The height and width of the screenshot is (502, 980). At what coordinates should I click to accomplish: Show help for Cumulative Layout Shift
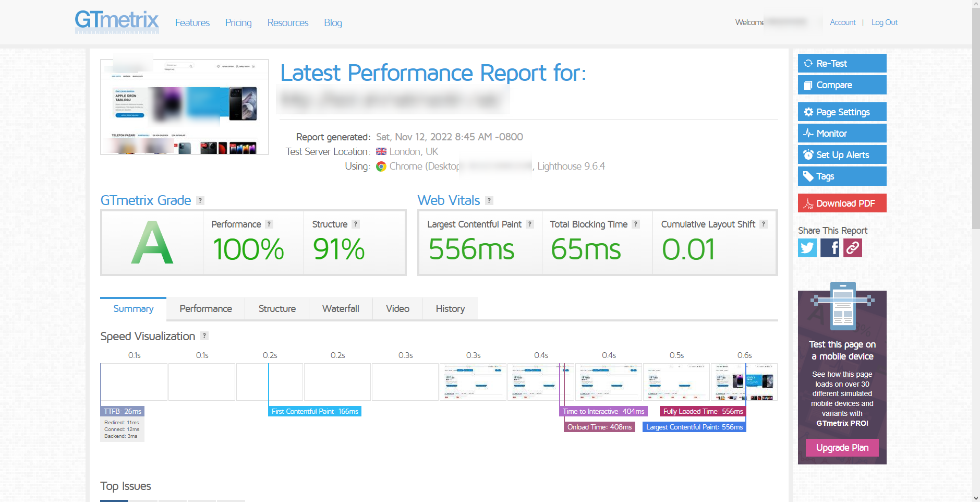tap(764, 224)
